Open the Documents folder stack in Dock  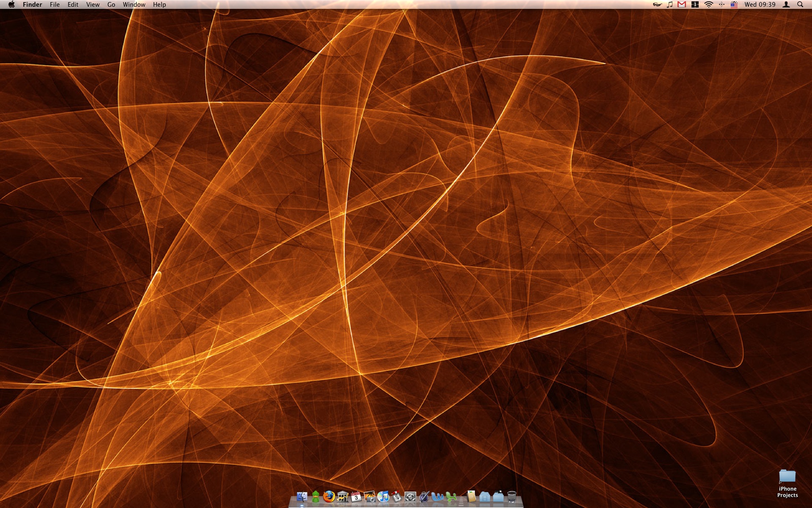pos(485,497)
